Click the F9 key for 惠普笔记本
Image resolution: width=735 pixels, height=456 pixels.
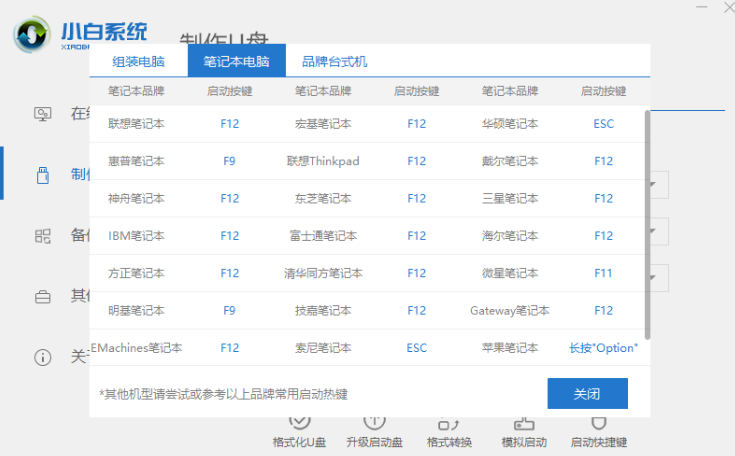(229, 161)
